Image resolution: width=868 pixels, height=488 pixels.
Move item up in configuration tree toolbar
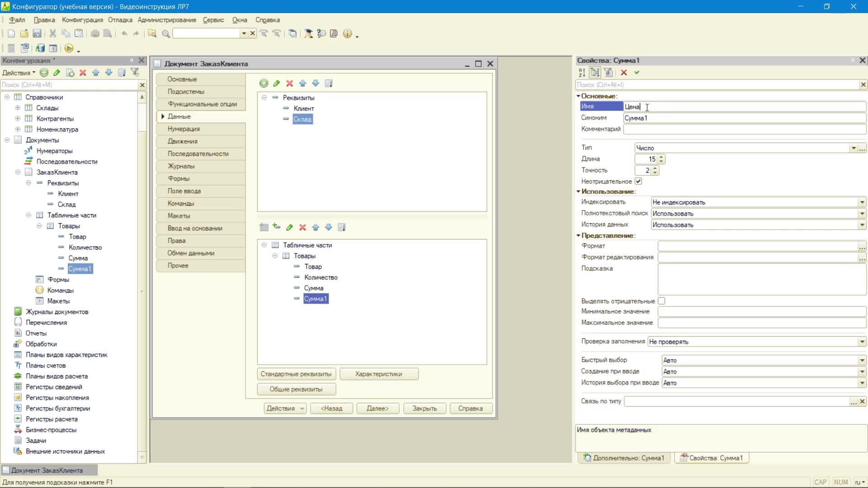[96, 72]
